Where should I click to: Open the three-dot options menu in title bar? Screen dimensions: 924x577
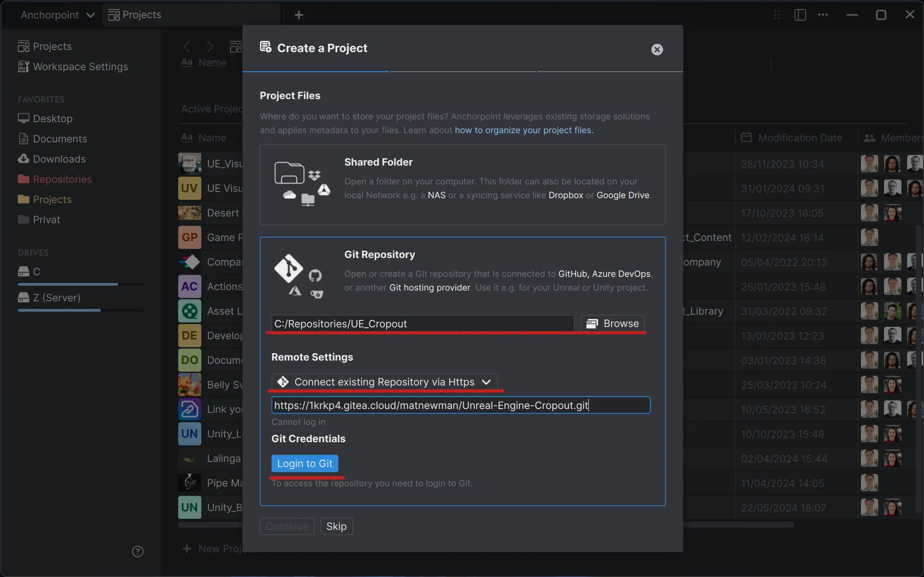823,15
